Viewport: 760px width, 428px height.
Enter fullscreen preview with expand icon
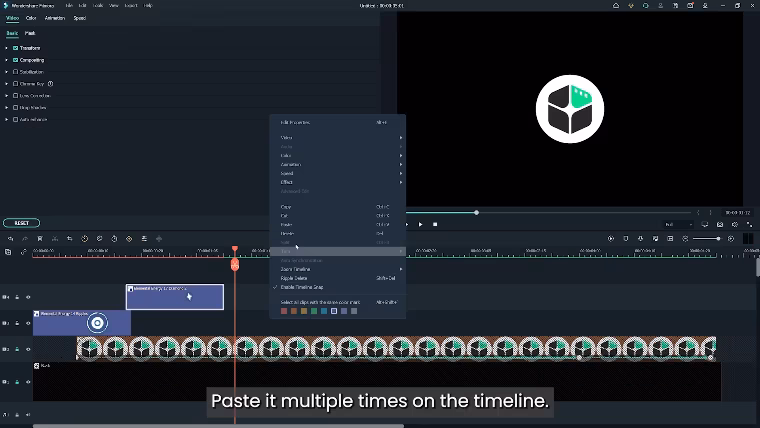(x=749, y=224)
